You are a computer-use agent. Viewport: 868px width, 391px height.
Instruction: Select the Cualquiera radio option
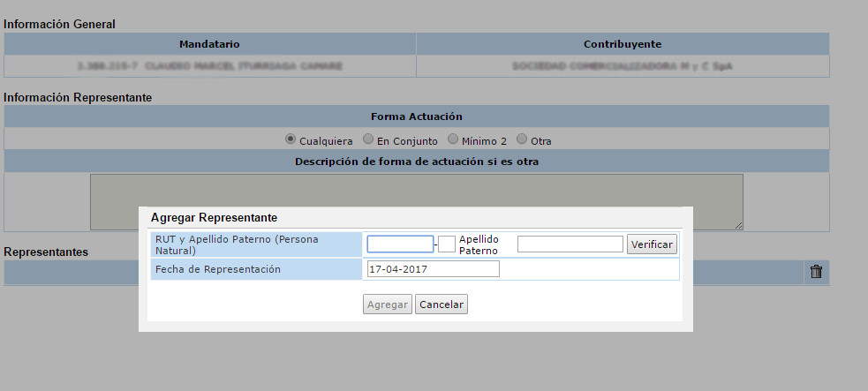291,139
